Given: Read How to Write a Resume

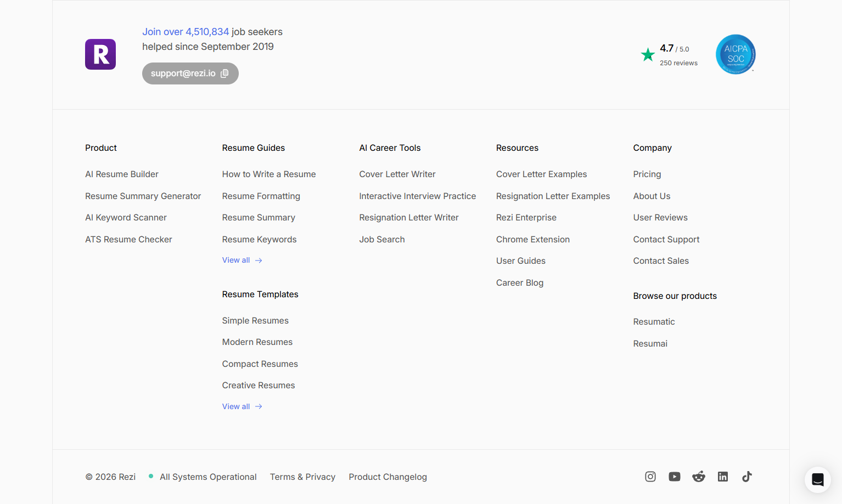Looking at the screenshot, I should [x=269, y=174].
